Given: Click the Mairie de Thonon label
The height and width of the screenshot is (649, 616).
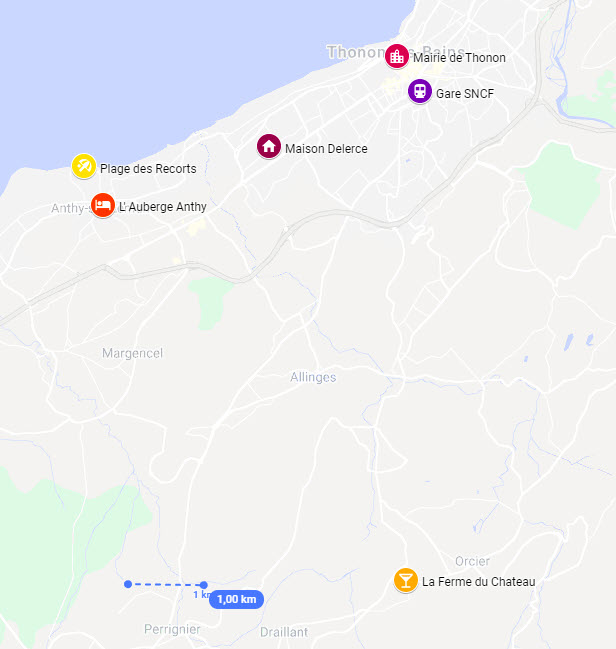Looking at the screenshot, I should (x=460, y=58).
